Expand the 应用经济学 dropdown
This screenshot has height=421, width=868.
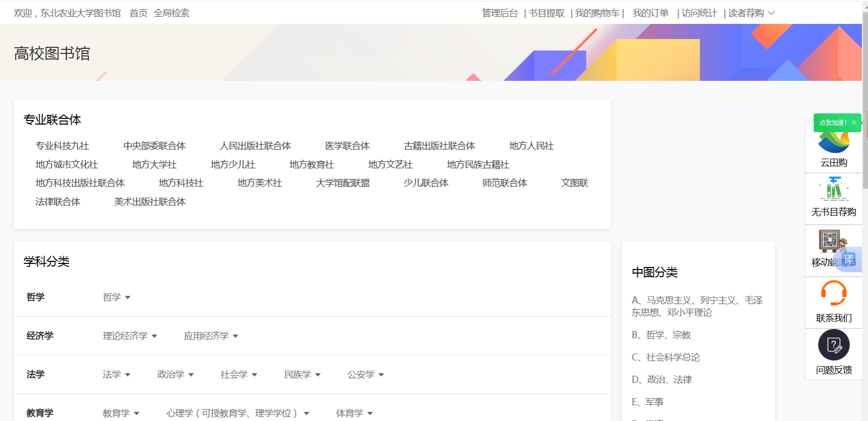tap(211, 336)
